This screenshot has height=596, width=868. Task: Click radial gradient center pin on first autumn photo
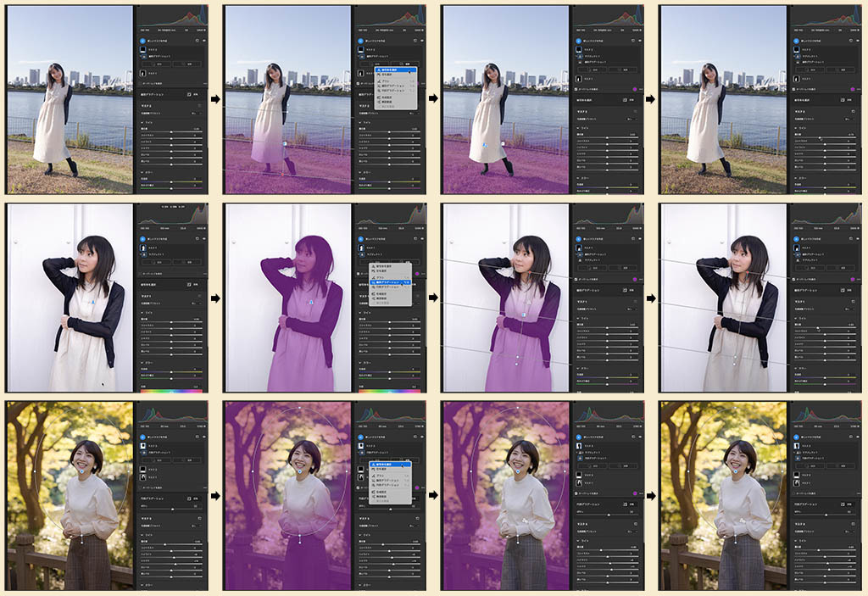pyautogui.click(x=82, y=471)
